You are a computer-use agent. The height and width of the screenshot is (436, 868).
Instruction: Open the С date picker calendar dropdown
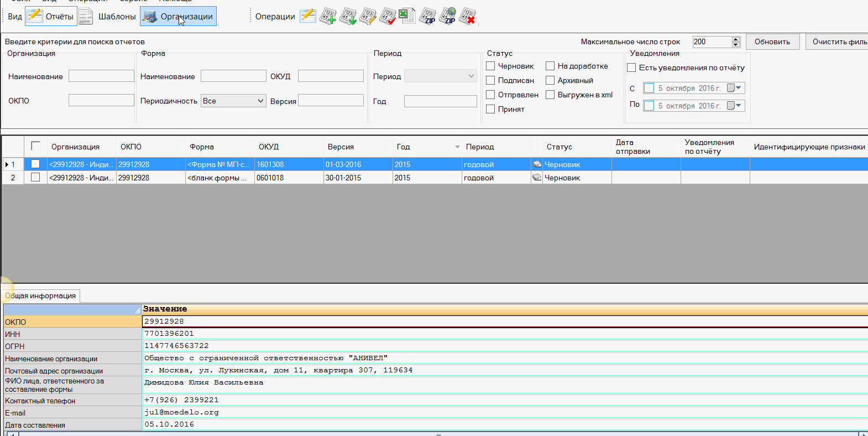pyautogui.click(x=738, y=88)
